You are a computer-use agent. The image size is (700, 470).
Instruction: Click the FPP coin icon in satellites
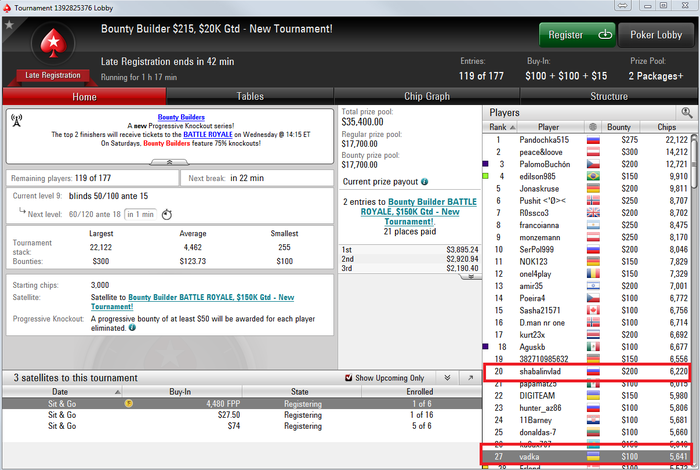pos(129,403)
